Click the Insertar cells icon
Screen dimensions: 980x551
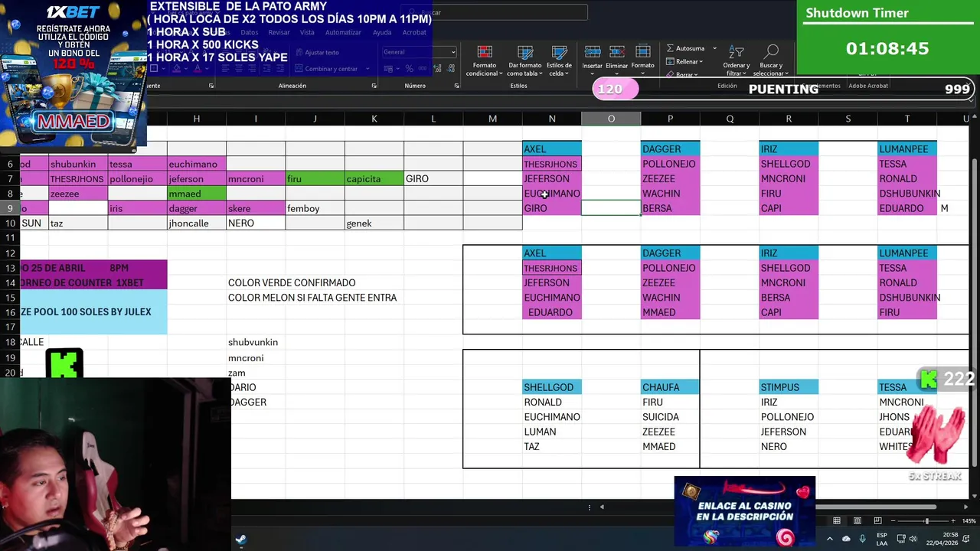[593, 52]
